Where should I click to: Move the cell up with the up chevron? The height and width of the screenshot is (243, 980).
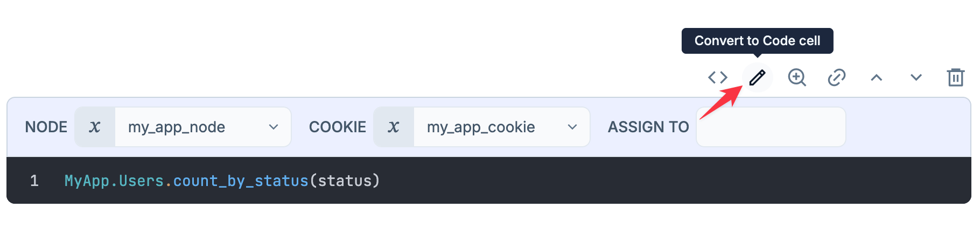click(876, 77)
